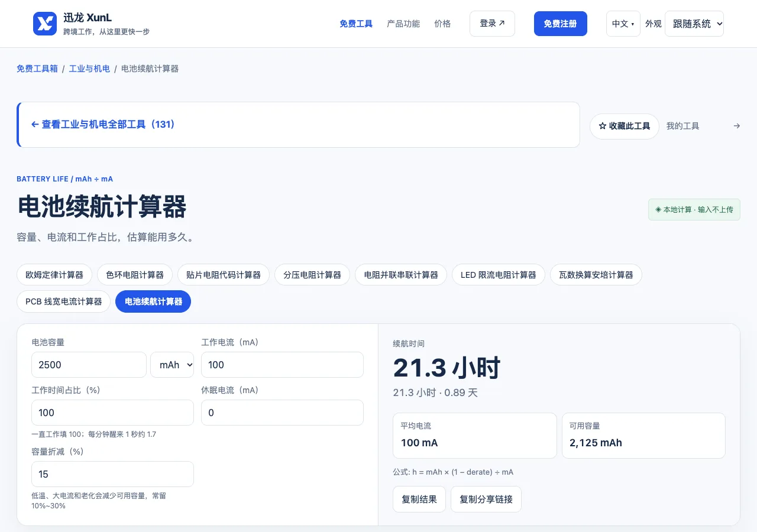Screen dimensions: 757x532
Task: Focus the 工作时间占比 (%) input field
Action: click(x=112, y=413)
